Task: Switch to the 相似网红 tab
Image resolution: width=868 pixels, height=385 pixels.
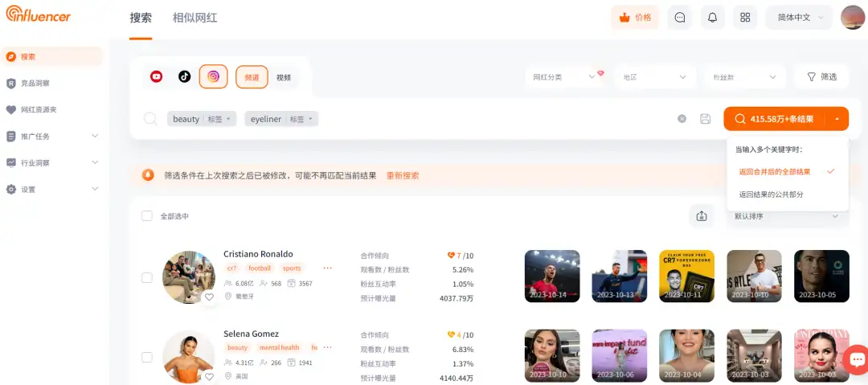Action: [194, 18]
